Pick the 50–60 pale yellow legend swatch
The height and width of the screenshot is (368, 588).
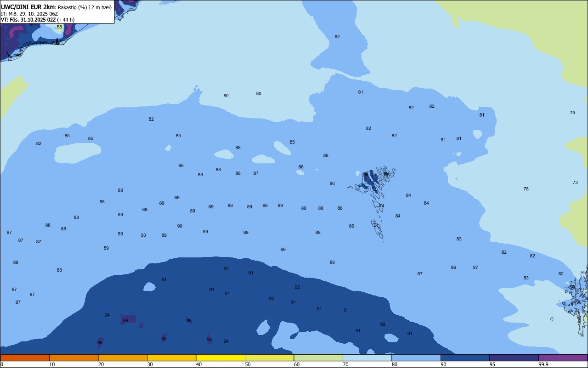(x=269, y=357)
